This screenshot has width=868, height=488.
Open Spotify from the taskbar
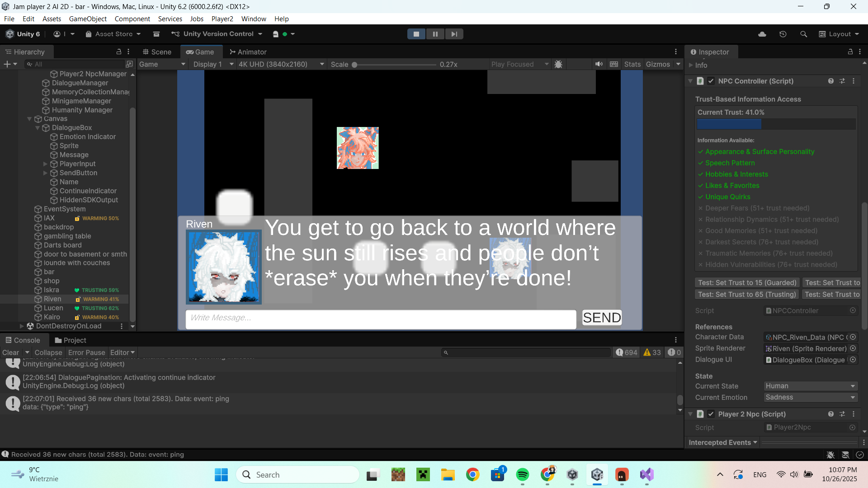point(522,474)
